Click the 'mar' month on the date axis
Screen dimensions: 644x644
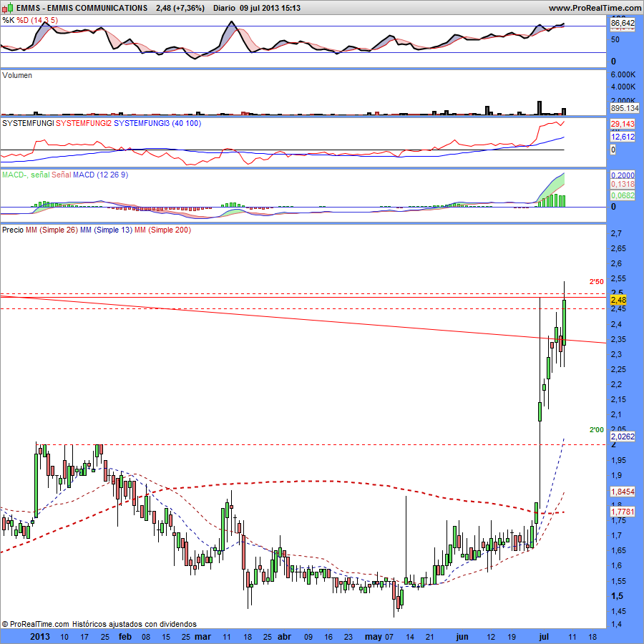pyautogui.click(x=203, y=637)
